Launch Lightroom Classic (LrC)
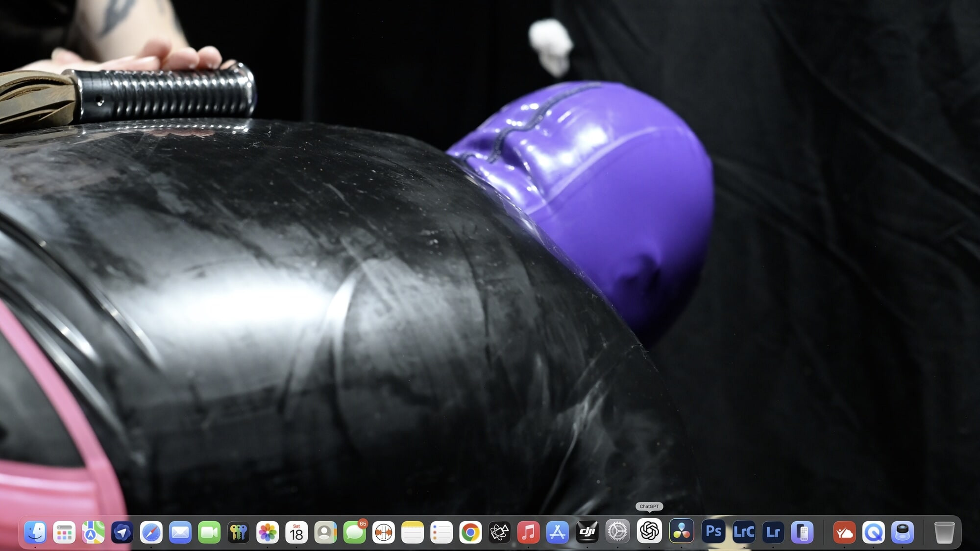The image size is (980, 551). point(744,532)
